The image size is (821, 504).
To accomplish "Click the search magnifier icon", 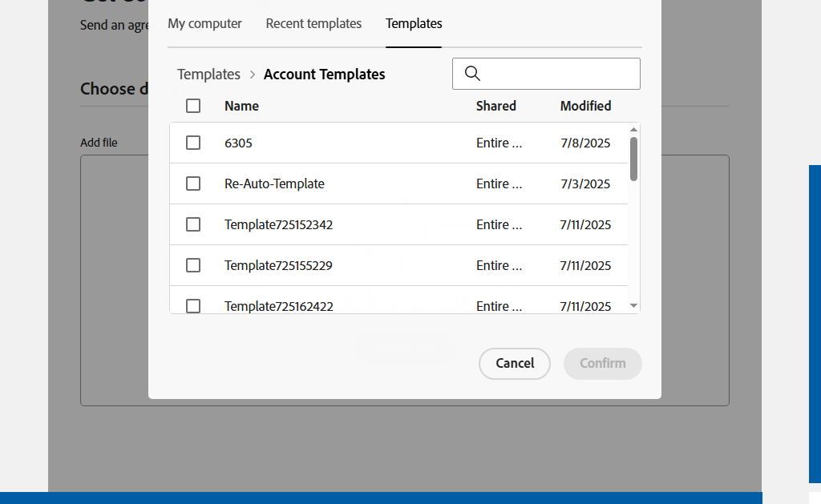I will tap(472, 74).
